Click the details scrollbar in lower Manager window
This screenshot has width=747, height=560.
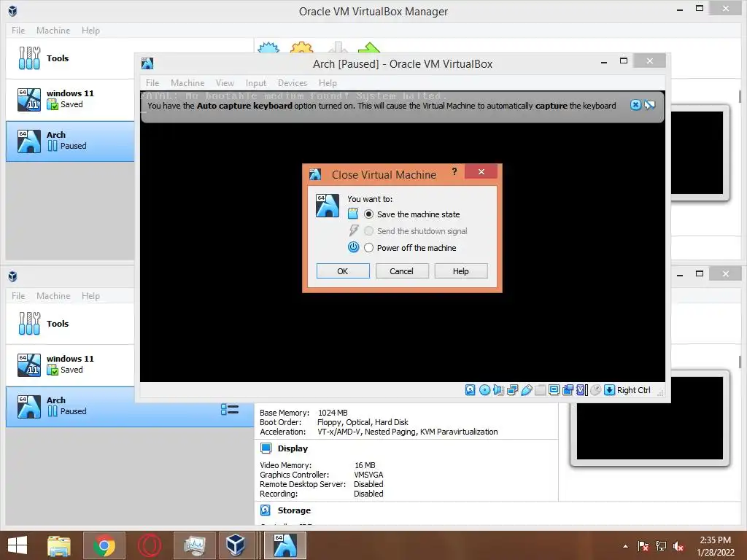tap(740, 362)
